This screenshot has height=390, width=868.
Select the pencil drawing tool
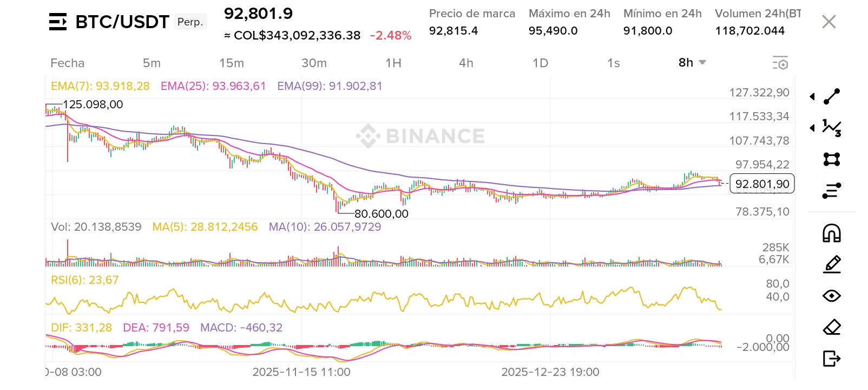(832, 264)
